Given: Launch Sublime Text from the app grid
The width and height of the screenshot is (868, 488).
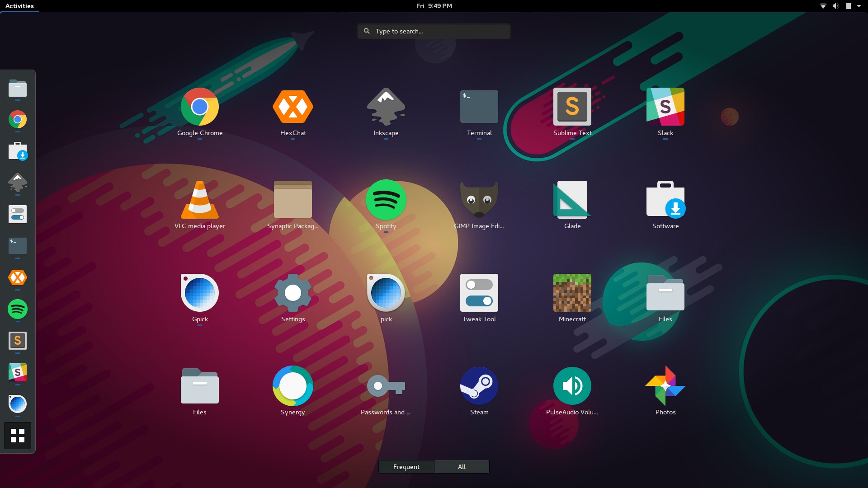Looking at the screenshot, I should (x=572, y=107).
